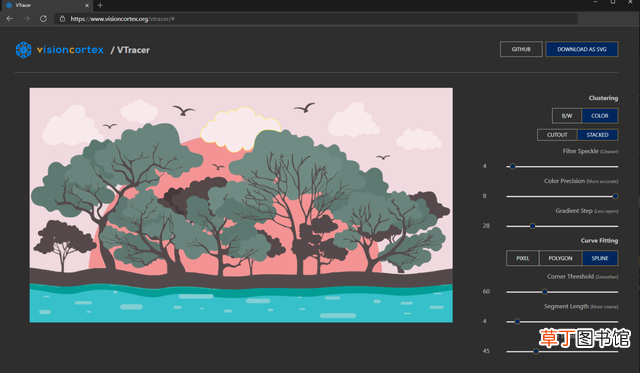This screenshot has height=373, width=640.
Task: Choose STACKED layering mode
Action: 598,135
